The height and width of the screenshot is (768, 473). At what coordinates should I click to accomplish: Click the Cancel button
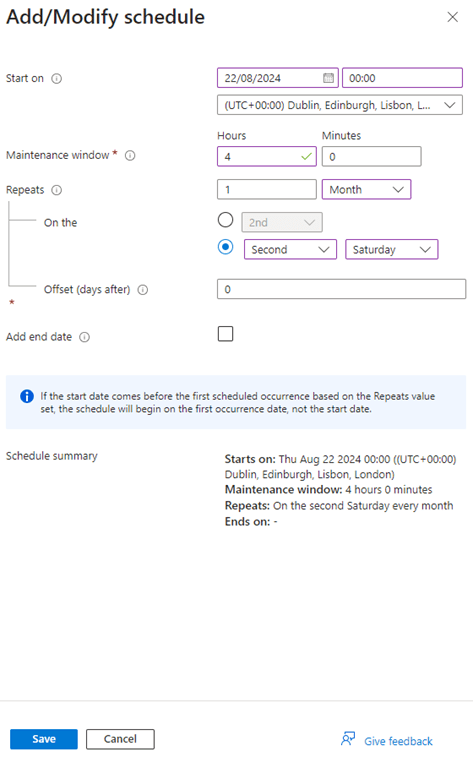click(x=120, y=739)
